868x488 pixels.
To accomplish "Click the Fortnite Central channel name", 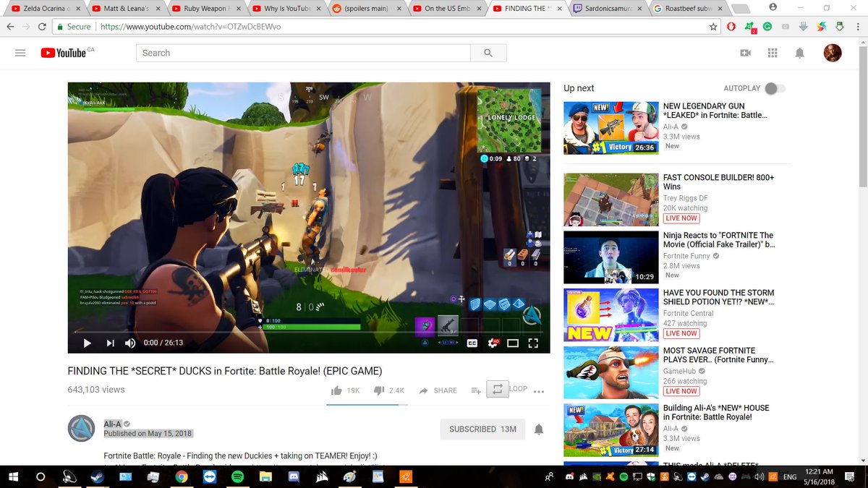I will pos(688,313).
